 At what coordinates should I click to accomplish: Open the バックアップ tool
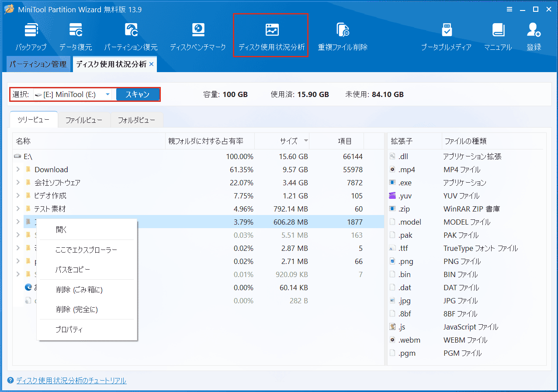pos(31,37)
